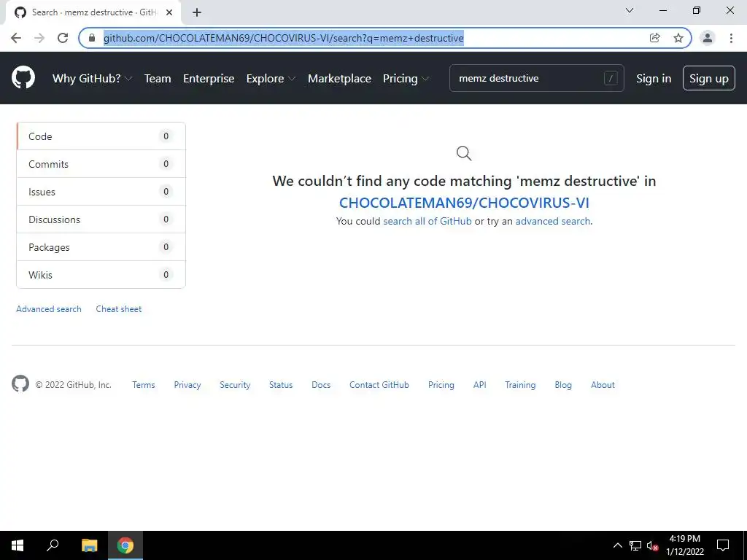Select the Discussions results filter
Viewport: 747px width, 560px height.
click(101, 219)
